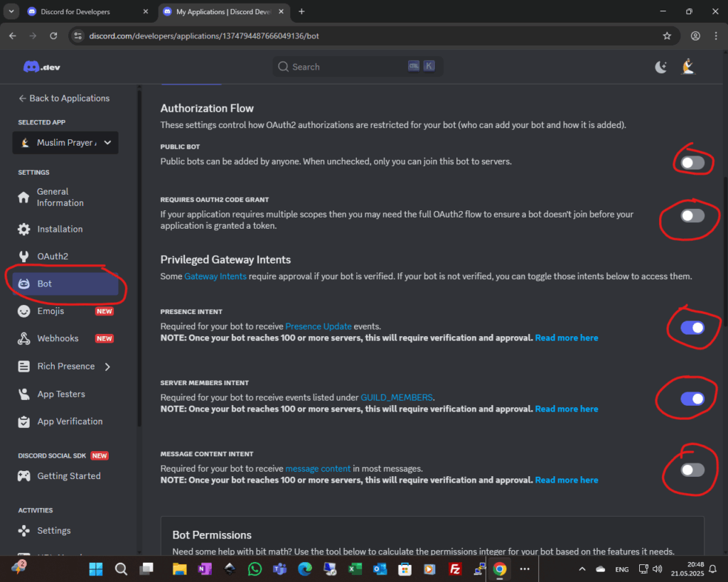Enable the Requires OAuth2 Code Grant toggle

(x=692, y=215)
